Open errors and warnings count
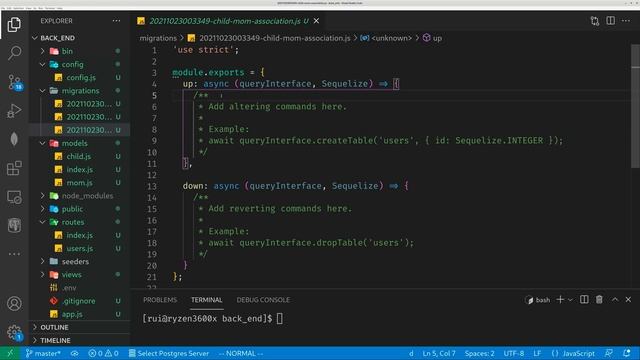Screen dimensions: 640x360 [x=103, y=353]
